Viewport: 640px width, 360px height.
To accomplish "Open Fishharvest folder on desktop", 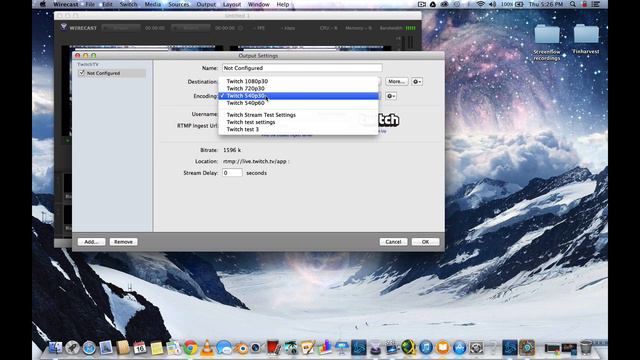I will (x=586, y=39).
